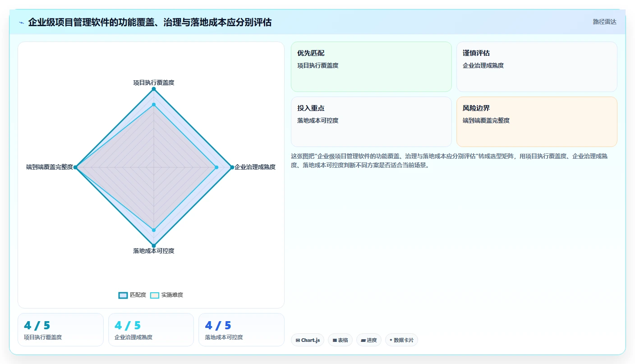The width and height of the screenshot is (635, 364).
Task: Click the 项目执行覆盖度 score card
Action: (60, 330)
